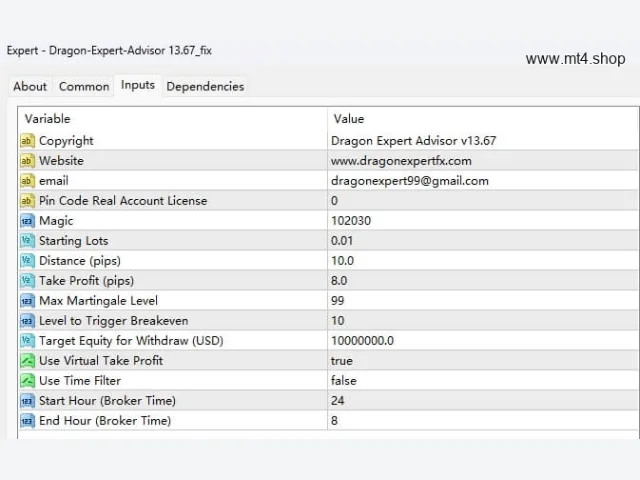
Task: Click the string icon beside Website
Action: (x=27, y=161)
